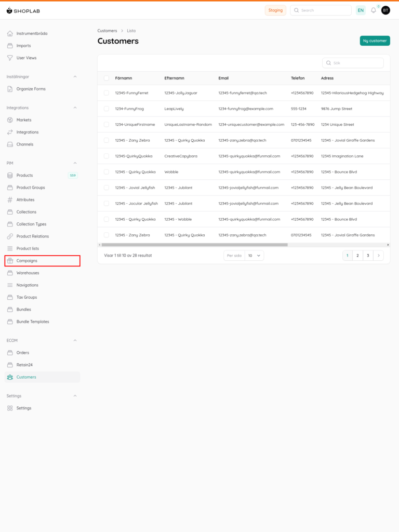Viewport: 399px width, 532px height.
Task: Check the row for 1234-FunnyFrog
Action: 107,109
